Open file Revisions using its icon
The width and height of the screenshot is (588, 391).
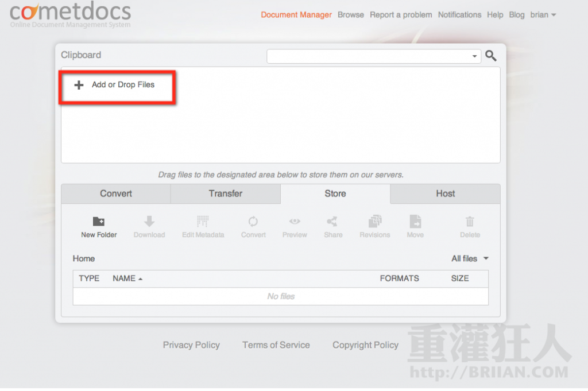pyautogui.click(x=374, y=222)
